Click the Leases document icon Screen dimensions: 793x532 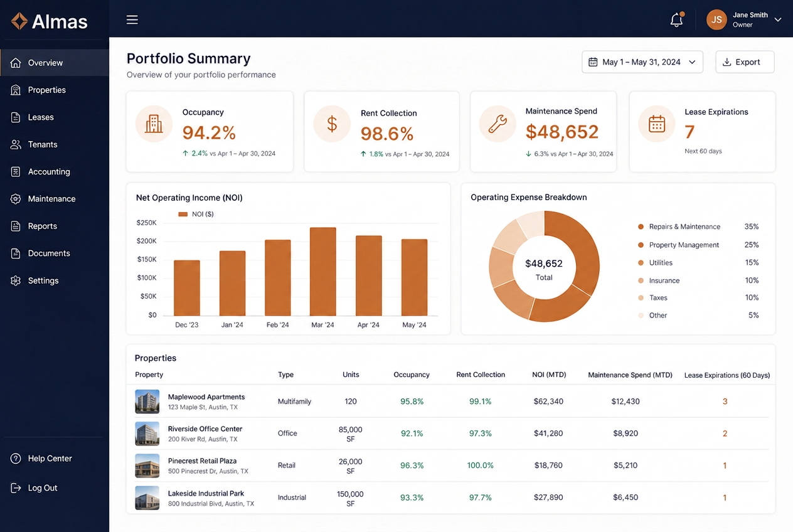pyautogui.click(x=16, y=117)
